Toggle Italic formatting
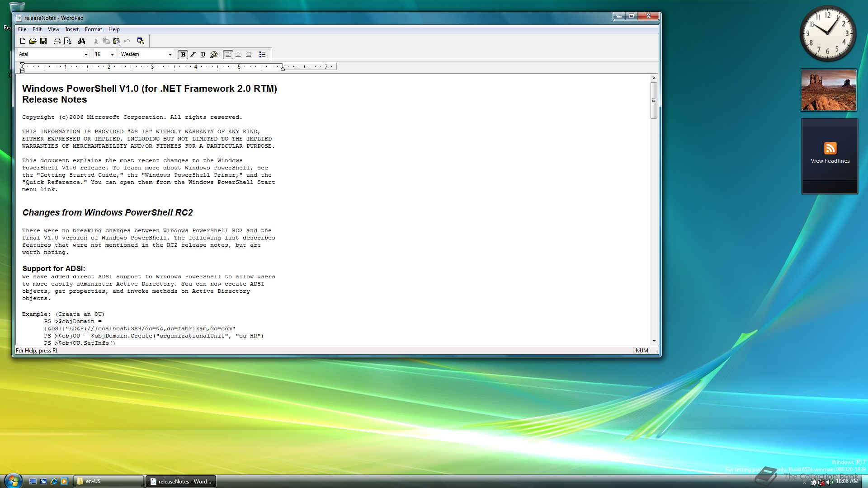868x488 pixels. [193, 55]
